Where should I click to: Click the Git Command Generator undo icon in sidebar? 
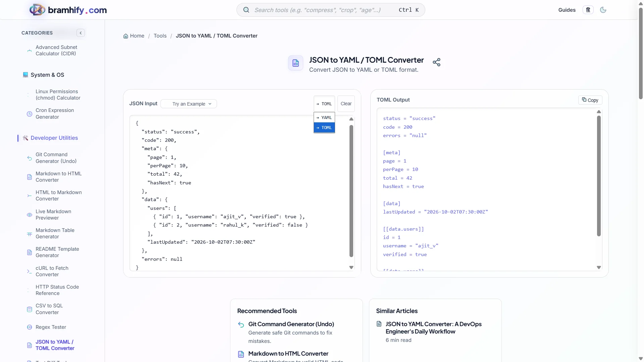point(30,158)
